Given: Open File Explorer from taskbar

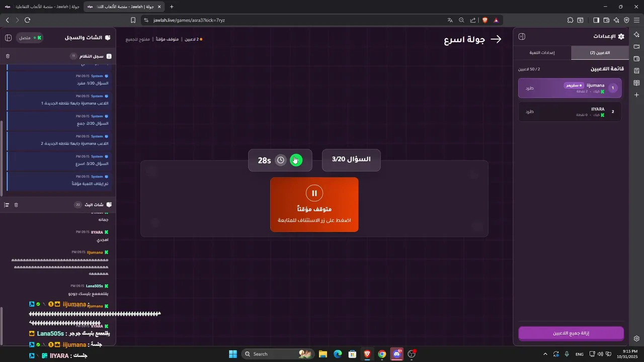Looking at the screenshot, I should tap(323, 354).
